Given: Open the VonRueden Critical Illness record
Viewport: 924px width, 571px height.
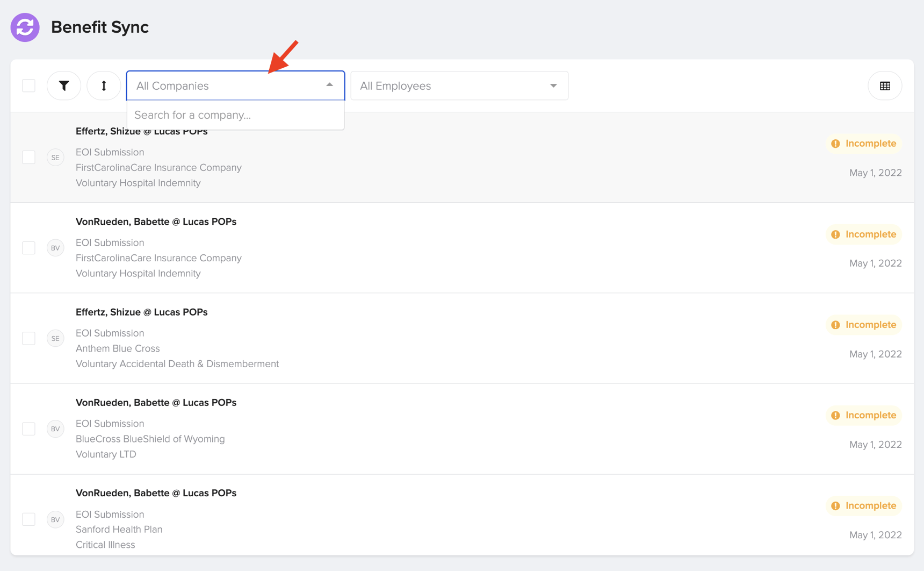Looking at the screenshot, I should [156, 493].
